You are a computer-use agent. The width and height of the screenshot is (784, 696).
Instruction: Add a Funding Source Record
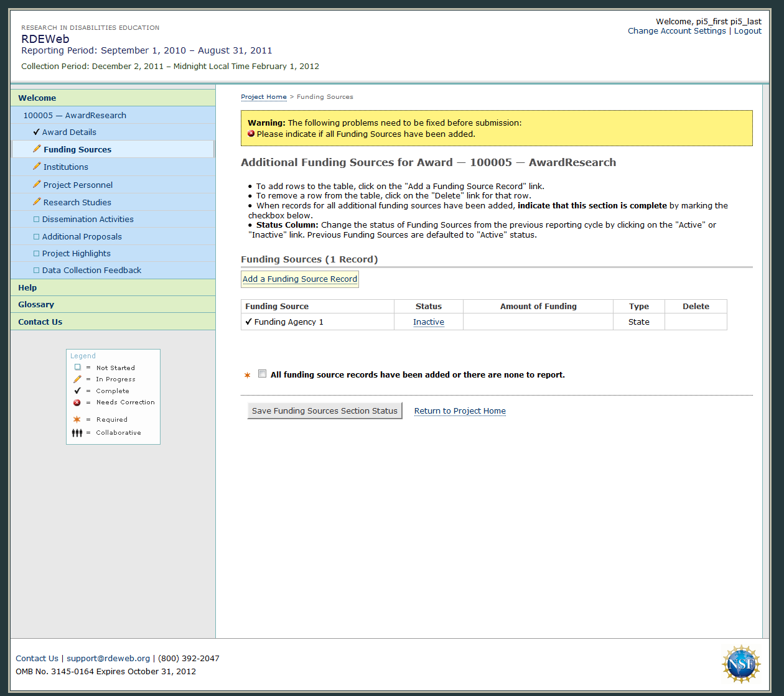click(x=300, y=279)
